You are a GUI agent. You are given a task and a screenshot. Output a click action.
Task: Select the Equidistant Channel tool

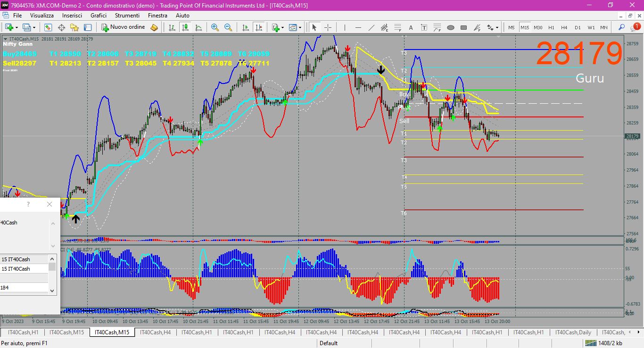pyautogui.click(x=384, y=27)
